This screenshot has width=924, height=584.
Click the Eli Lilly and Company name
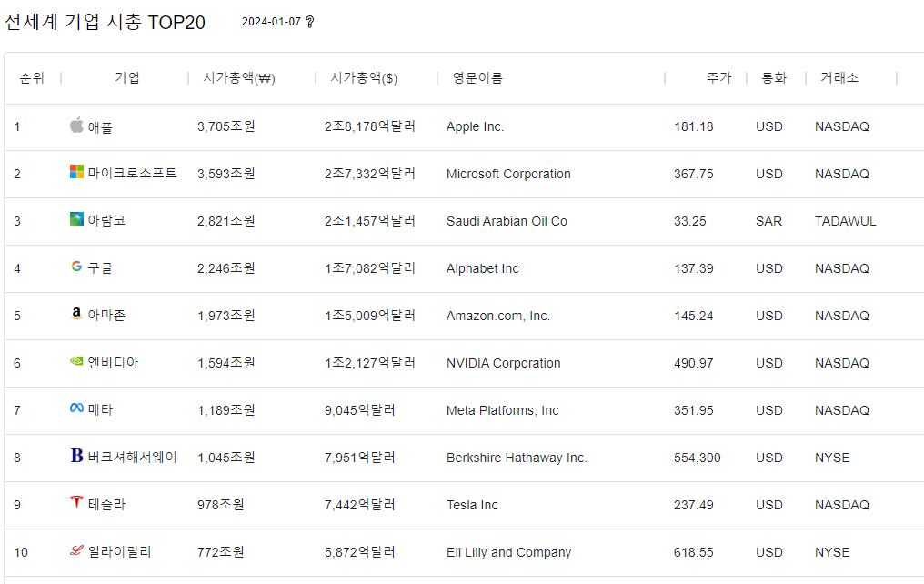(509, 552)
